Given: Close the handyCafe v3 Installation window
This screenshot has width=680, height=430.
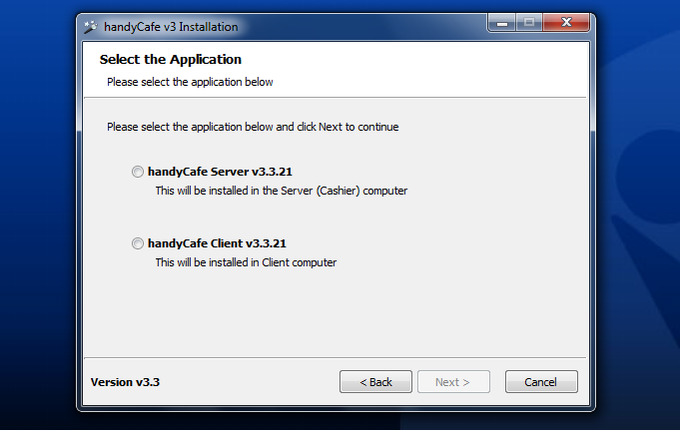Looking at the screenshot, I should pos(565,23).
